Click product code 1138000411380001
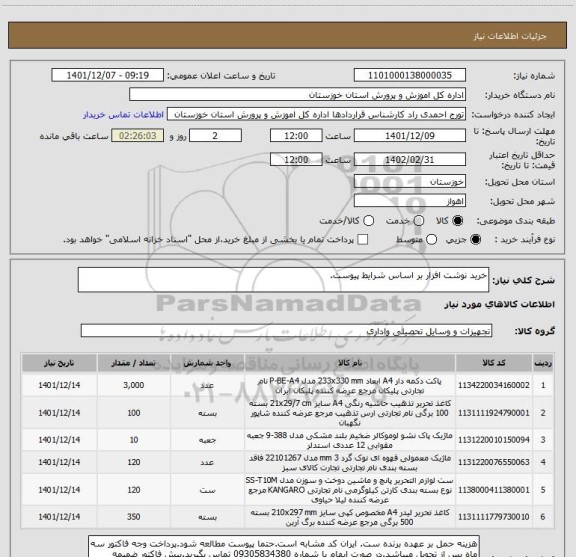Viewport: 576px width, 557px height. click(x=494, y=490)
